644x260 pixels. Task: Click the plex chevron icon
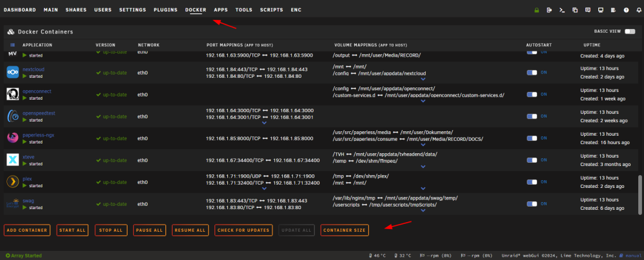(13, 181)
